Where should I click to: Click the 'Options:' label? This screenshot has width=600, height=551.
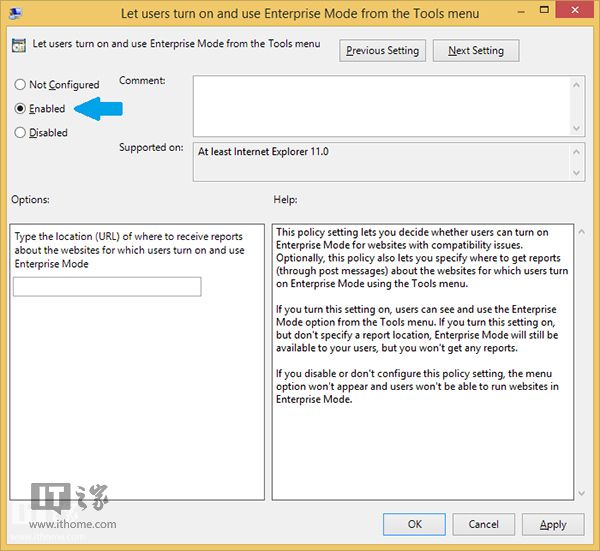30,199
